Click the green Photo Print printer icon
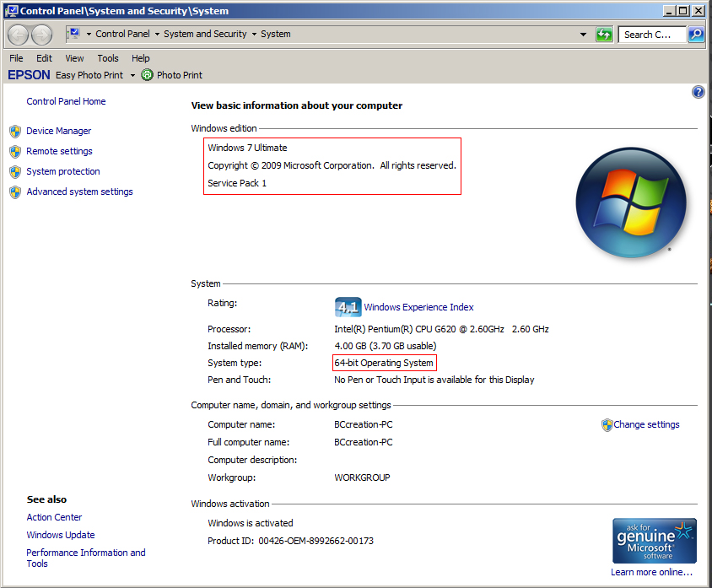712x588 pixels. tap(147, 74)
